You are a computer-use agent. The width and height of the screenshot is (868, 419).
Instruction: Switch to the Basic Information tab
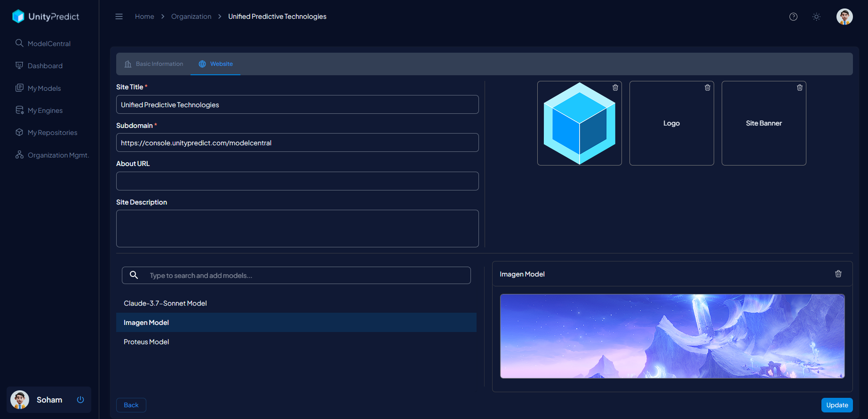(154, 64)
